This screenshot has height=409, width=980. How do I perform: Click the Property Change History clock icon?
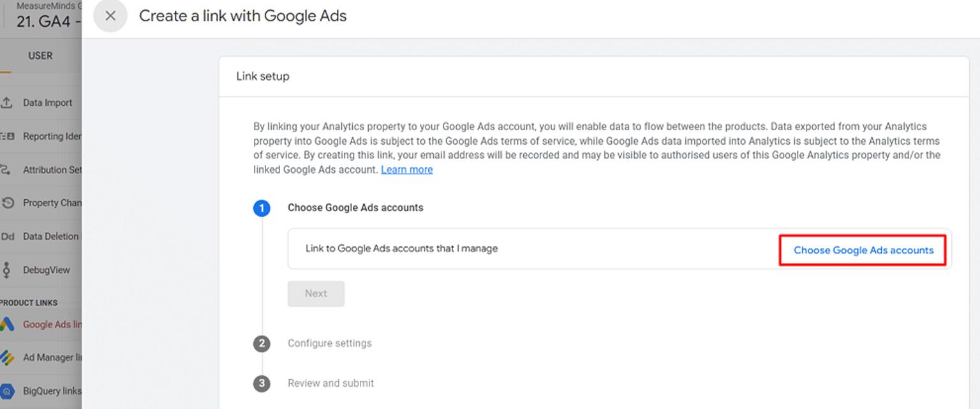(8, 203)
